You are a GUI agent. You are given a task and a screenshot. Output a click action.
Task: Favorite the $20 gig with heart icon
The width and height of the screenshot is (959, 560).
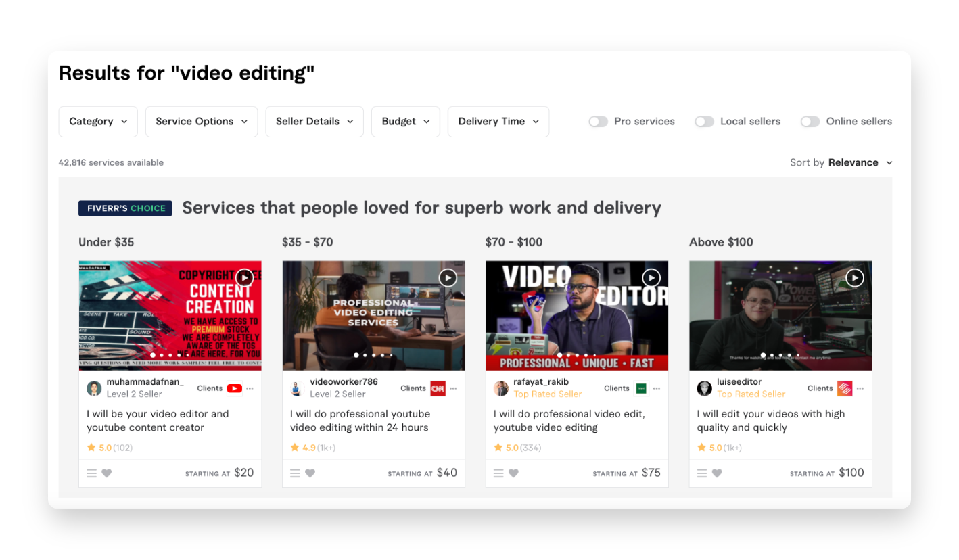click(x=107, y=473)
